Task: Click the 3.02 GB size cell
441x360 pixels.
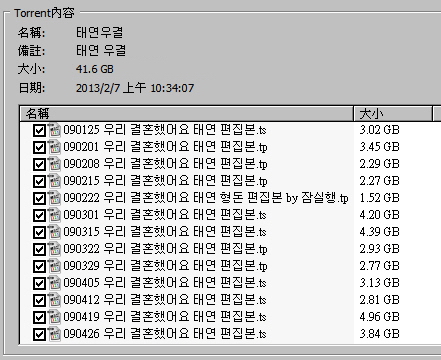Action: [x=379, y=130]
